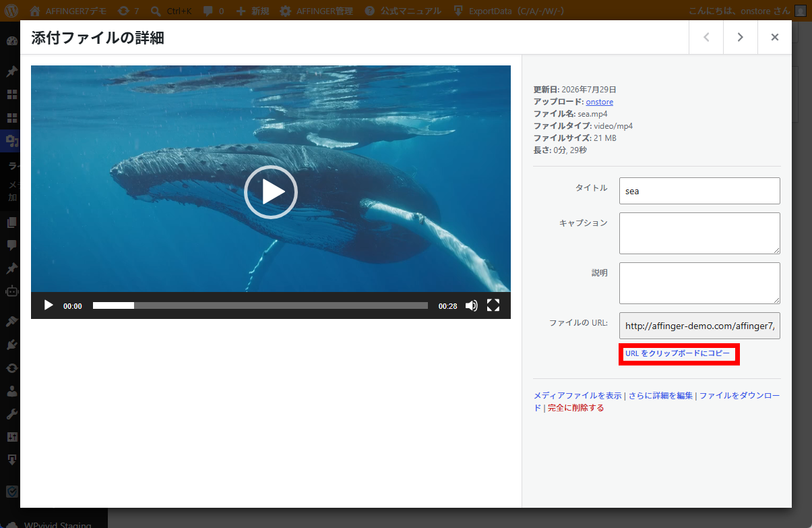Open Comments speech bubble sidebar icon
Image resolution: width=812 pixels, height=528 pixels.
tap(11, 245)
